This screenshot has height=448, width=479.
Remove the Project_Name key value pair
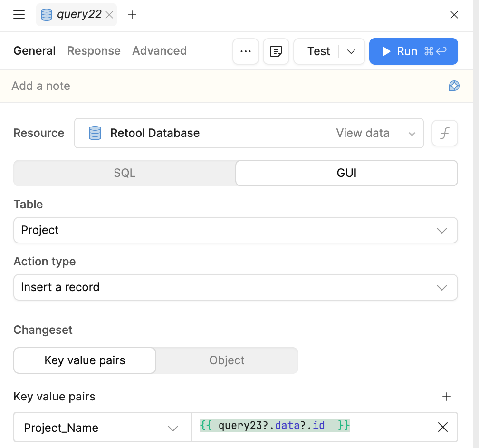pos(442,428)
